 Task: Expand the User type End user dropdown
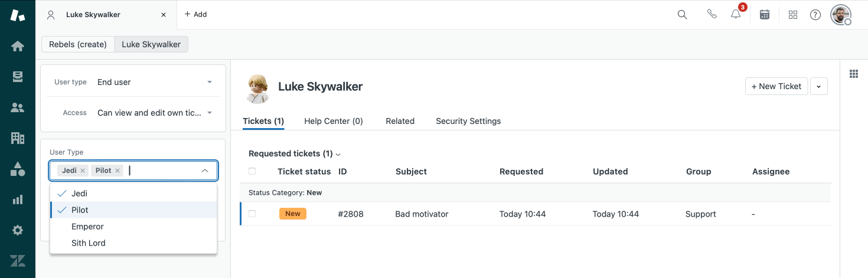(155, 82)
